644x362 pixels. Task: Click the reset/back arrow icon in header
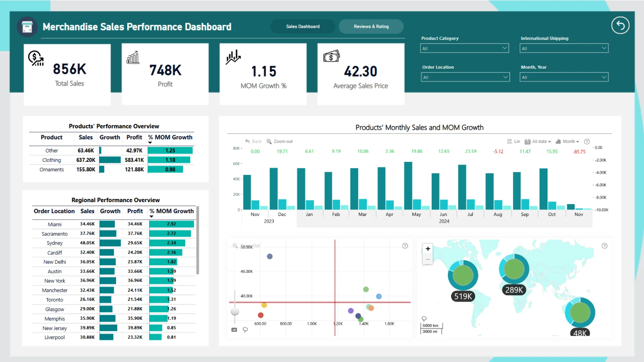[x=620, y=25]
